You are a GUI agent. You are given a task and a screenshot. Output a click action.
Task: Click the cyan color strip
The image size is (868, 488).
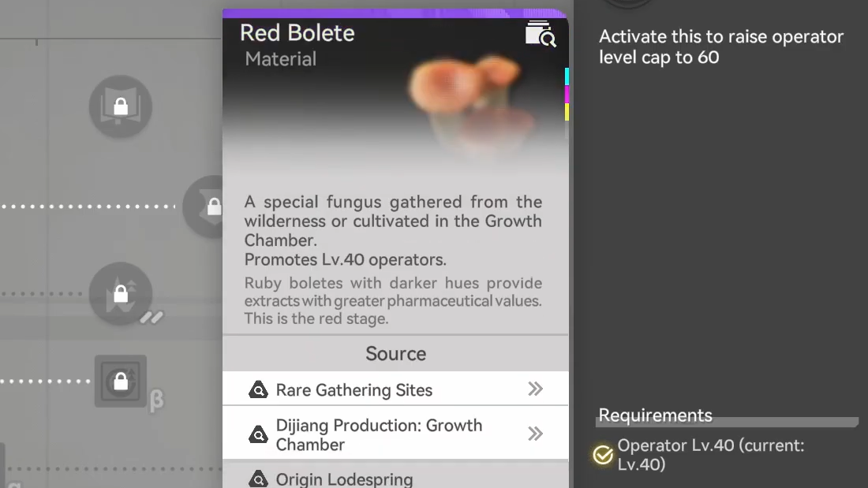[x=567, y=76]
